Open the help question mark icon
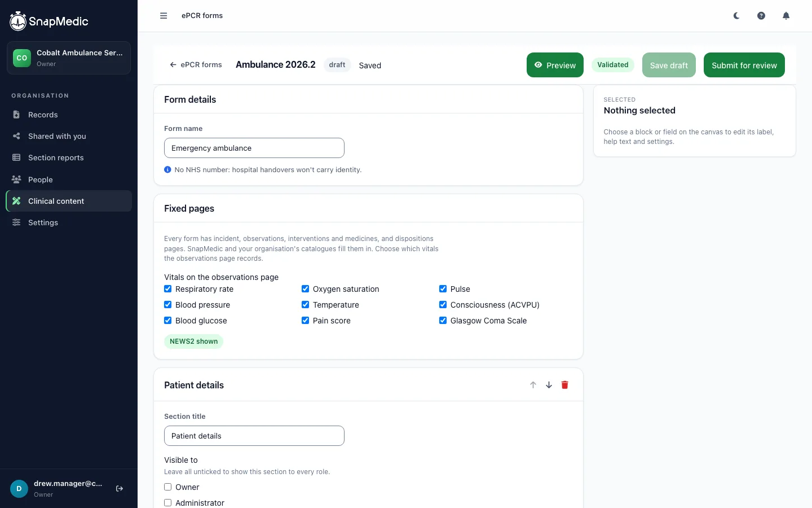 pyautogui.click(x=761, y=16)
